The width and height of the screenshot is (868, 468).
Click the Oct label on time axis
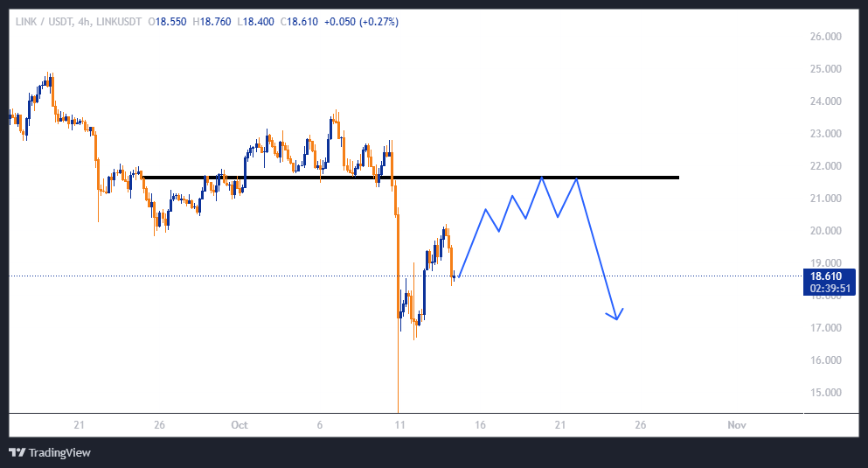240,425
